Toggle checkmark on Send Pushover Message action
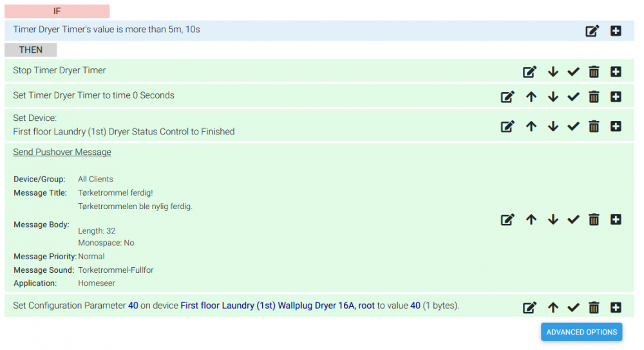Image resolution: width=644 pixels, height=350 pixels. tap(573, 220)
